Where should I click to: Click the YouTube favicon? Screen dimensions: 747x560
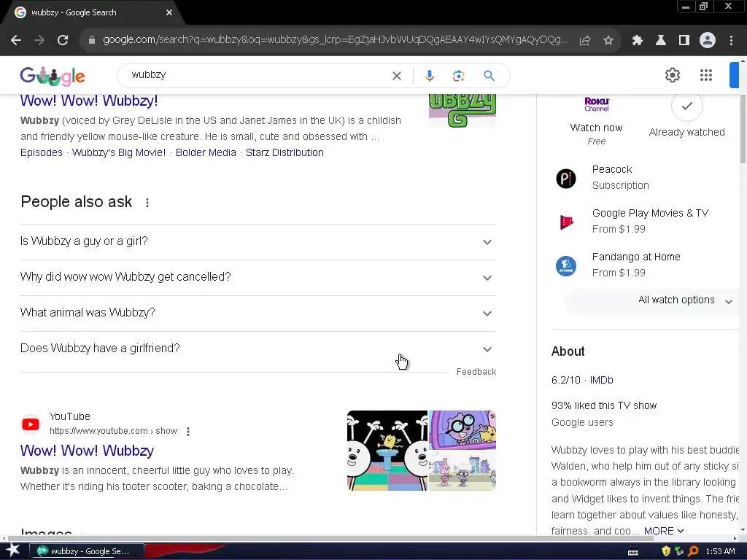(31, 424)
